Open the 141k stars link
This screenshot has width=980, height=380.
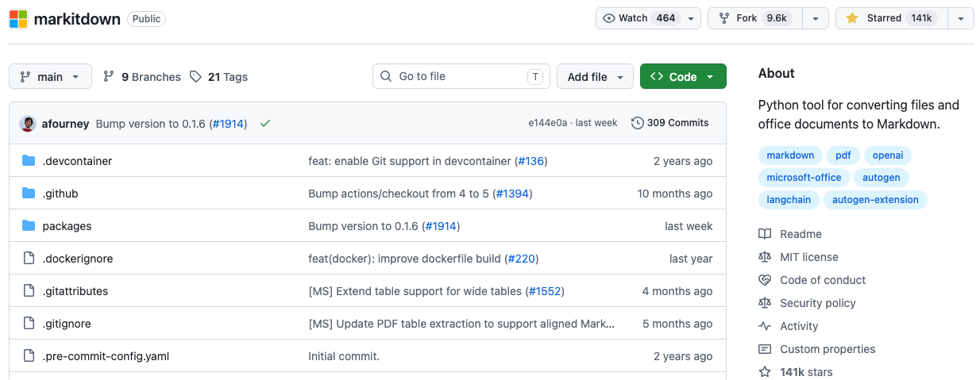pos(796,372)
